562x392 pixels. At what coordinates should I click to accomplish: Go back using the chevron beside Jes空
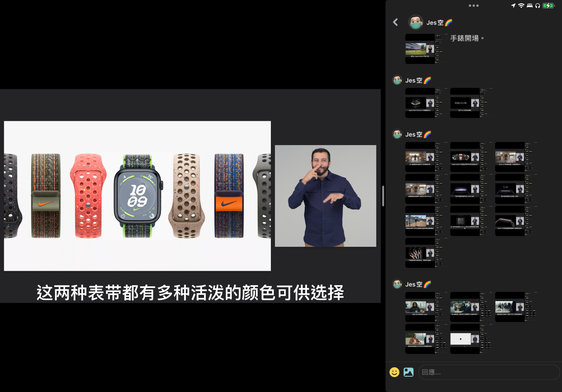pos(395,22)
